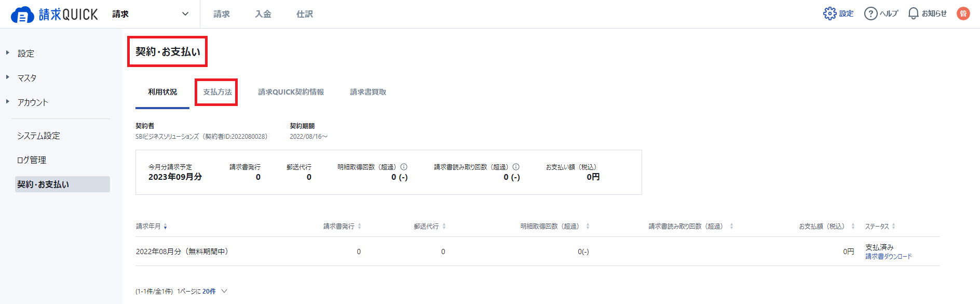980x304 pixels.
Task: Click the user avatar circle labeled 管
Action: (963, 13)
